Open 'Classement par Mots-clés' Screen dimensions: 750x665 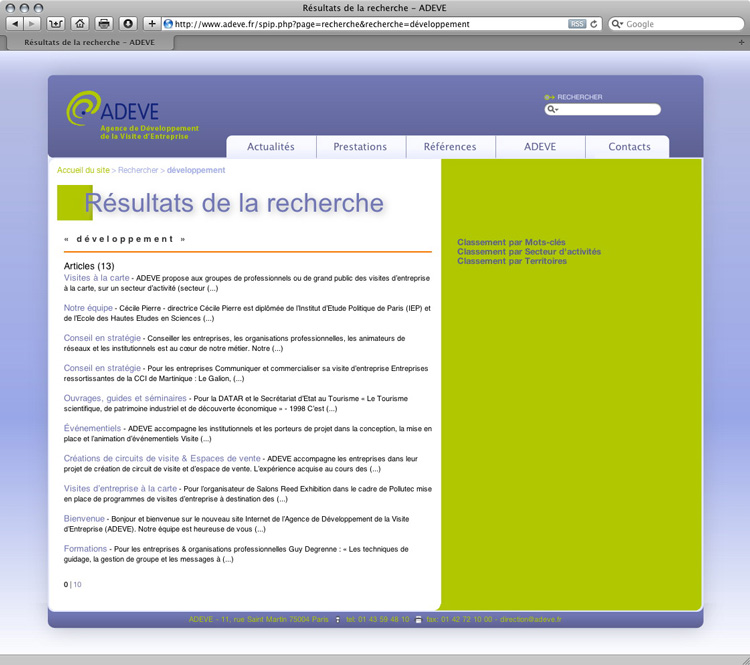pos(511,242)
